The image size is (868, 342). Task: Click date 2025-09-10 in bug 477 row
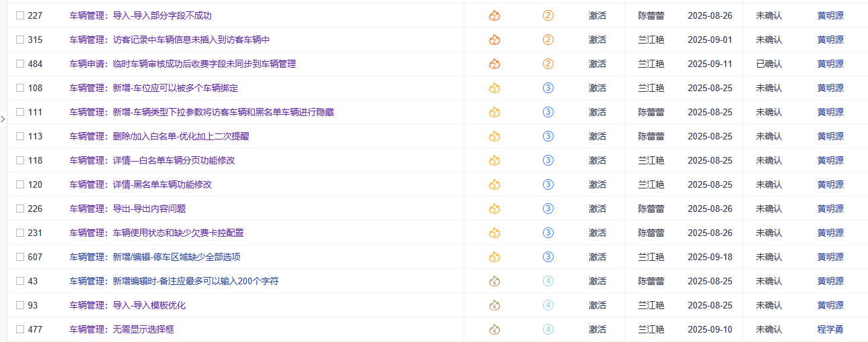tap(710, 329)
